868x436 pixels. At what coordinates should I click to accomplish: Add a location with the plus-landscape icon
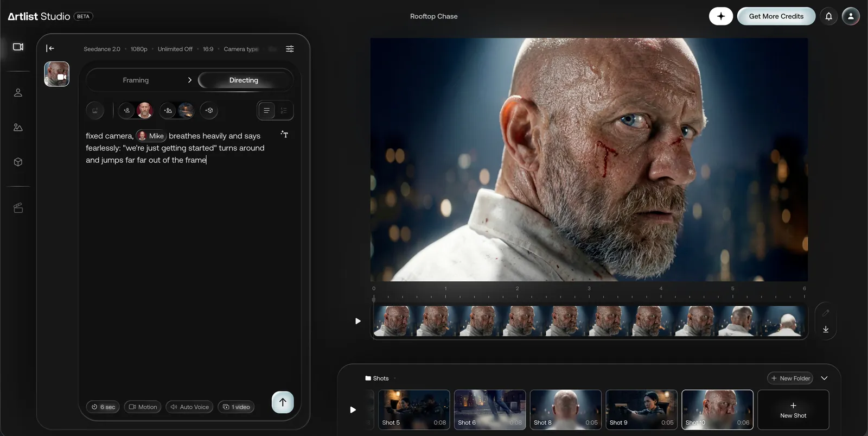168,111
